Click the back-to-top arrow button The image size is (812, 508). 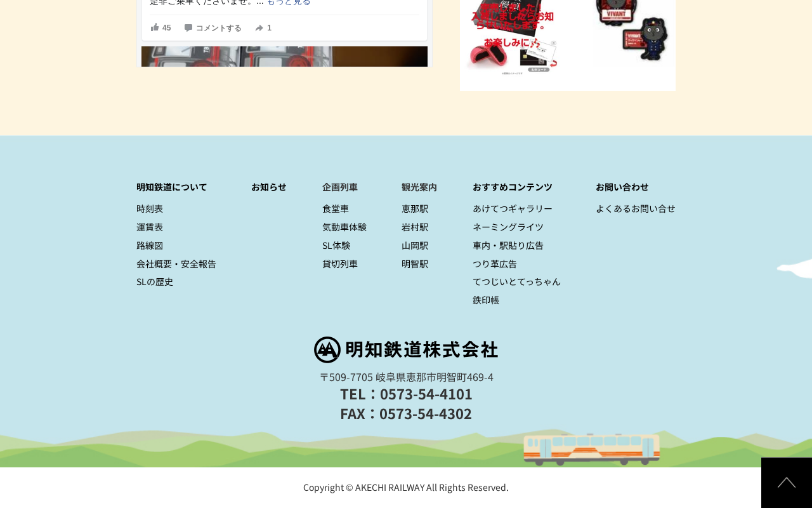[787, 483]
